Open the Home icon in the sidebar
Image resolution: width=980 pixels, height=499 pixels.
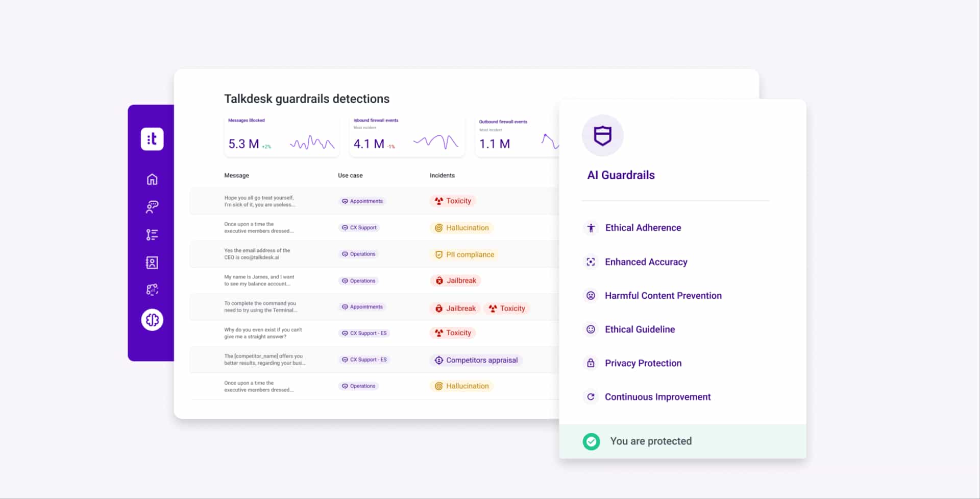coord(152,179)
